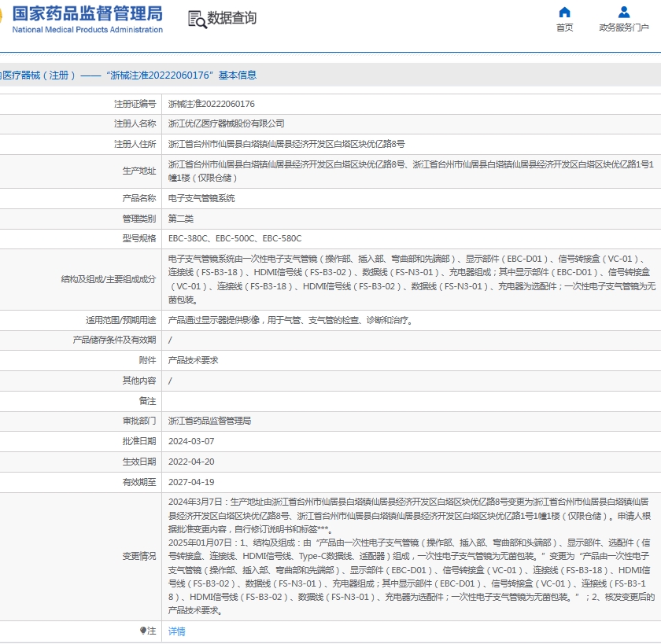Click the 注册人名称 row label
The height and width of the screenshot is (644, 661).
135,123
